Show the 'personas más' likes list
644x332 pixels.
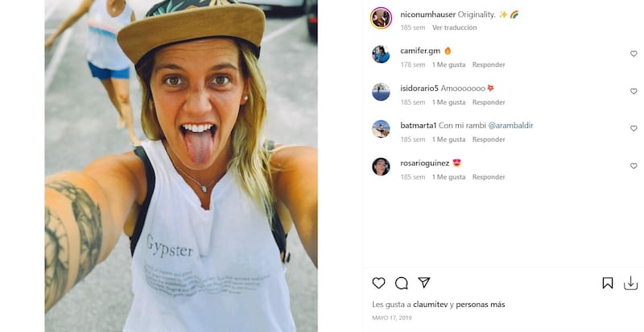[481, 305]
